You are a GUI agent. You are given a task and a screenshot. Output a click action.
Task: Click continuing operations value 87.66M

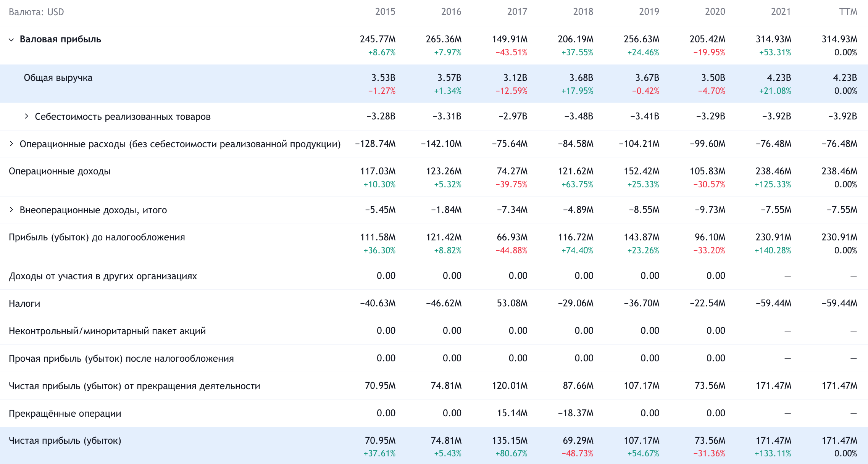point(578,386)
